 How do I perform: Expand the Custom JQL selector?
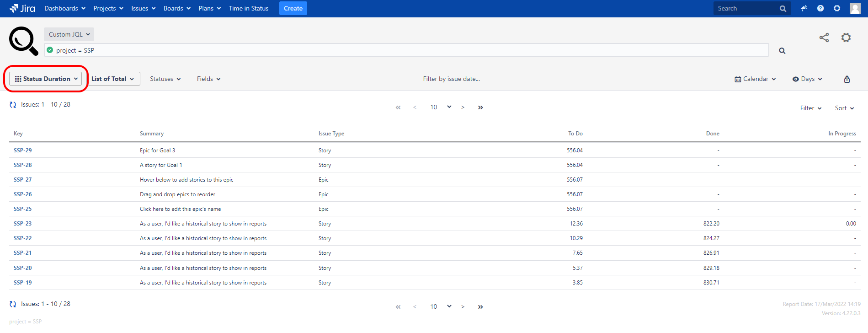coord(69,34)
